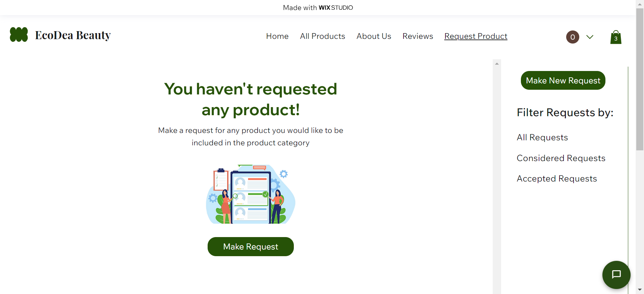Screen dimensions: 644x294
Task: Click the page scrollbar thumb
Action: [x=640, y=79]
